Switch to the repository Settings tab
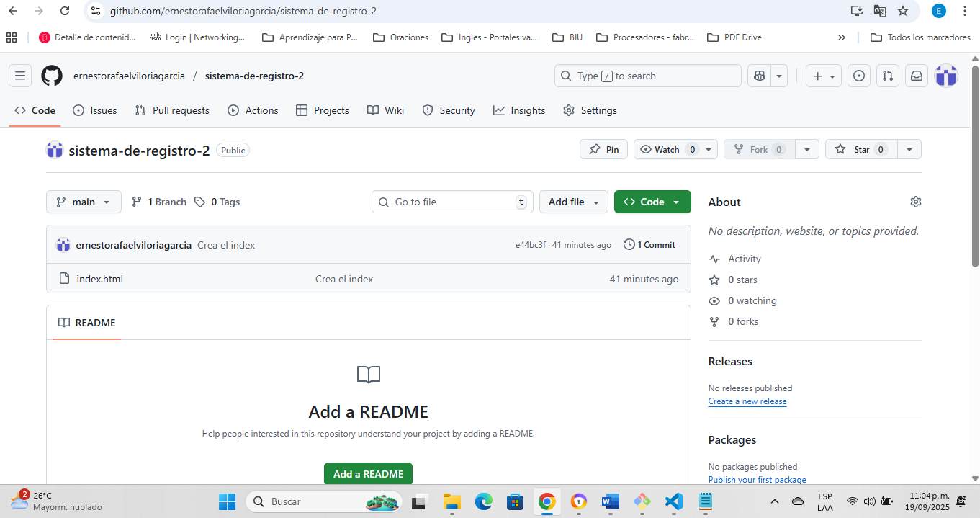 pos(590,110)
